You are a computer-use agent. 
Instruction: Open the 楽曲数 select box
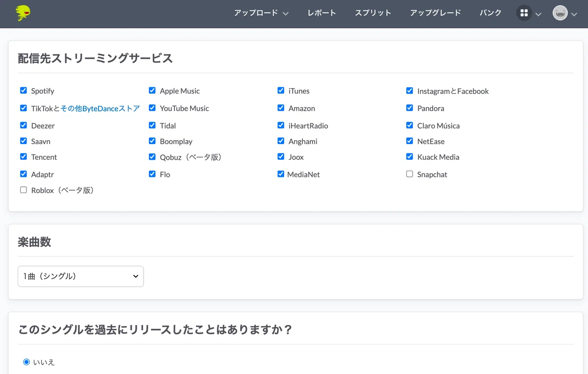point(81,276)
